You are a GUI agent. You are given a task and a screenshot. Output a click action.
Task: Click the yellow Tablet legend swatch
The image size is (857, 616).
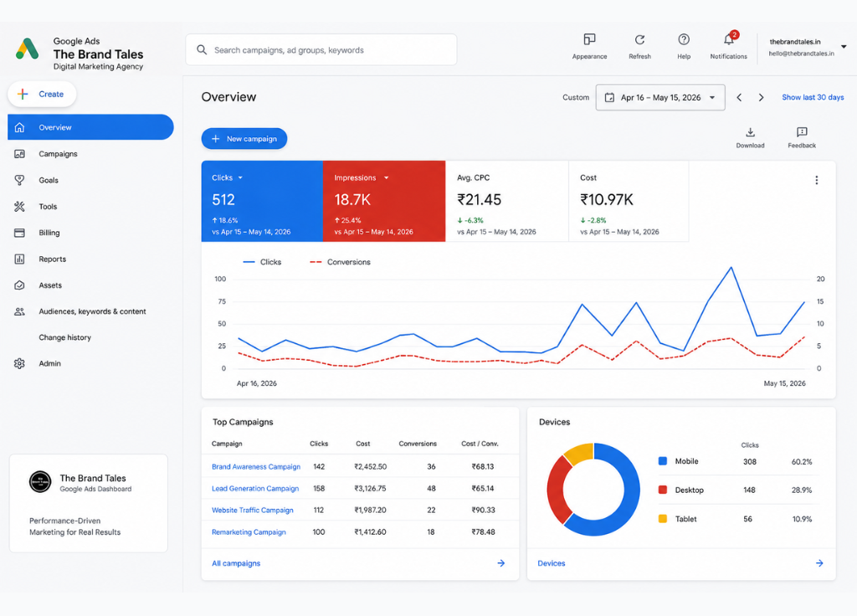pyautogui.click(x=663, y=519)
